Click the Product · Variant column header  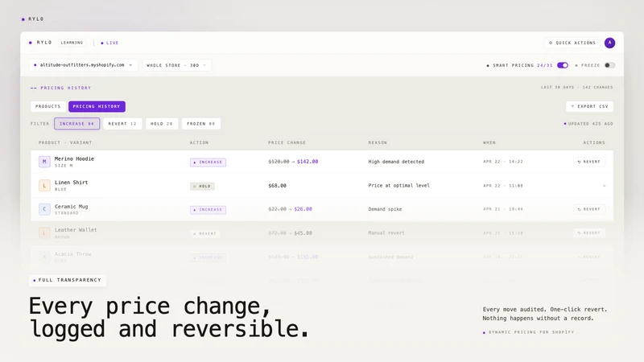[65, 142]
